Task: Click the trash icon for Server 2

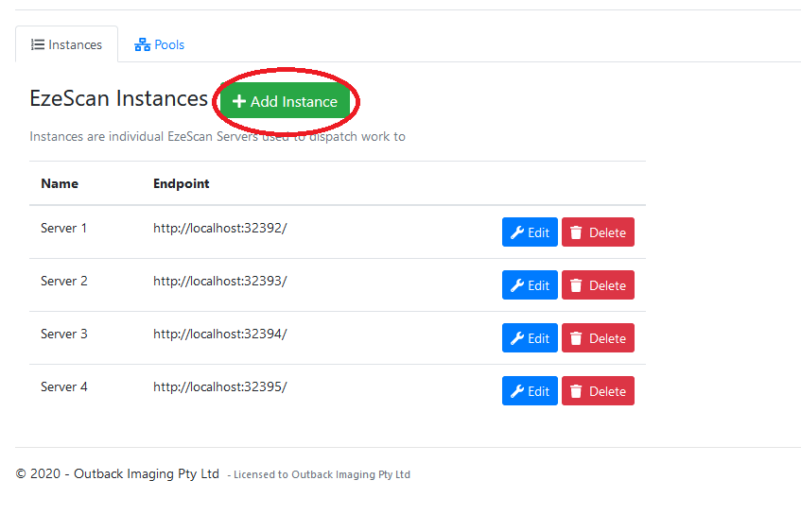Action: tap(576, 285)
